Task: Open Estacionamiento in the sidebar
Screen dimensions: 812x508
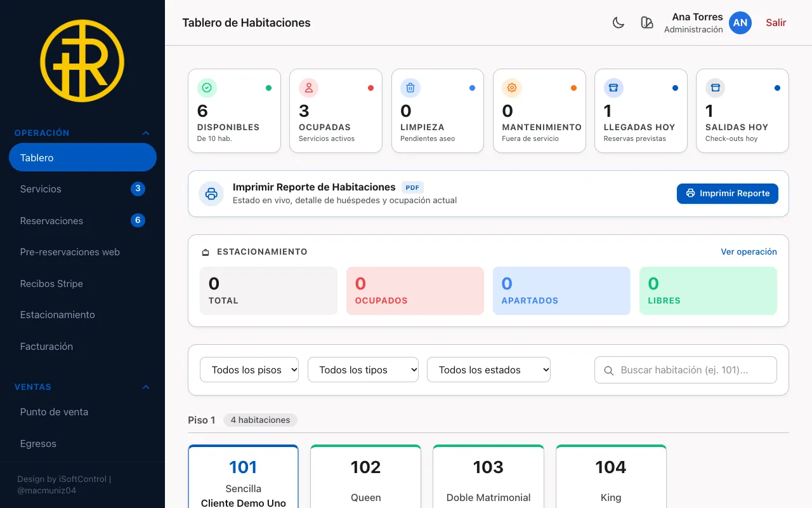Action: (82, 315)
